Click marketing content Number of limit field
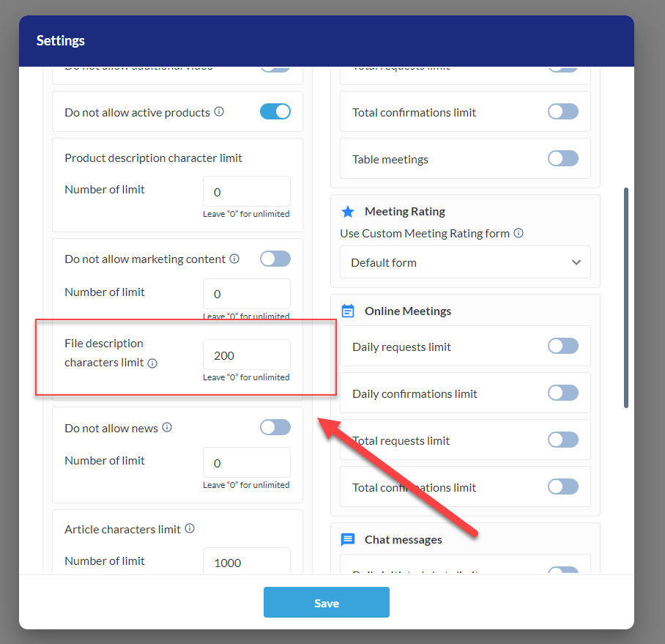Viewport: 665px width, 644px height. pyautogui.click(x=247, y=294)
